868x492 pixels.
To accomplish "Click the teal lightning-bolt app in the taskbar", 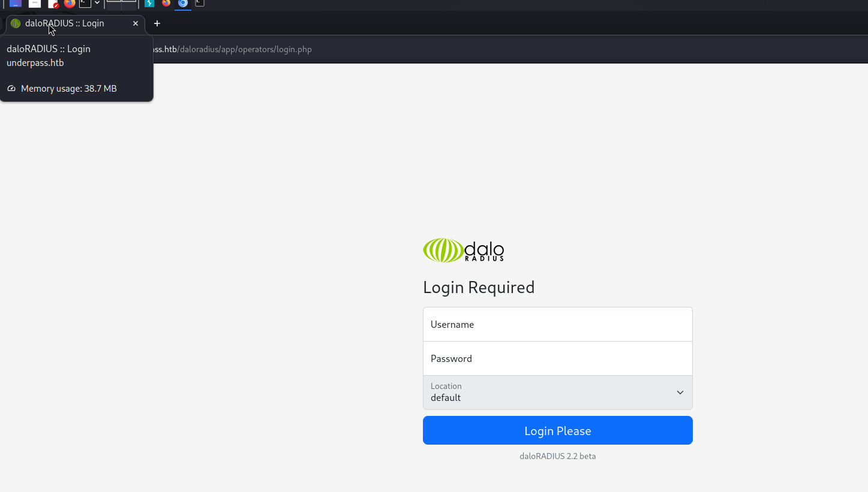I will click(x=149, y=3).
